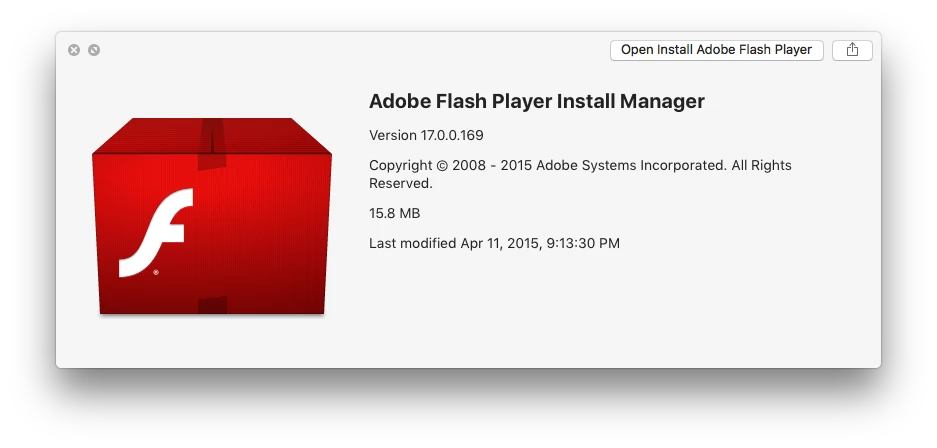
Task: Click the Adobe Flash Player Install Manager title
Action: [537, 101]
